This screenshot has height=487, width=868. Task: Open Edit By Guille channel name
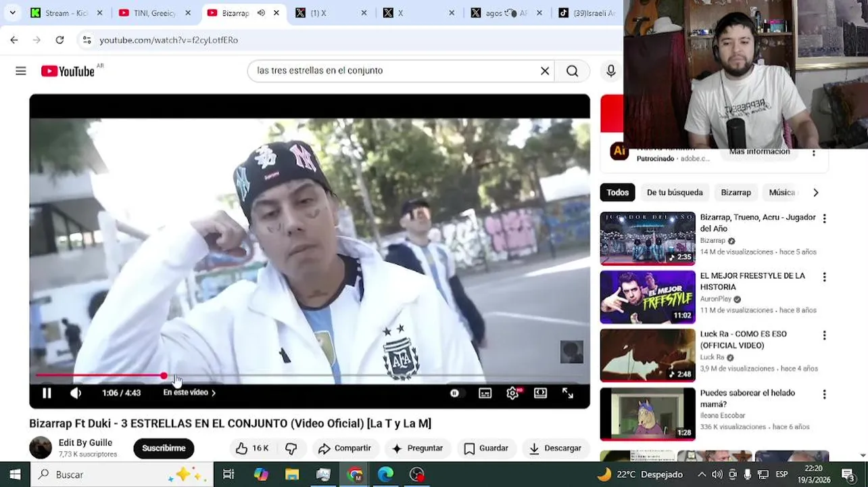point(85,442)
